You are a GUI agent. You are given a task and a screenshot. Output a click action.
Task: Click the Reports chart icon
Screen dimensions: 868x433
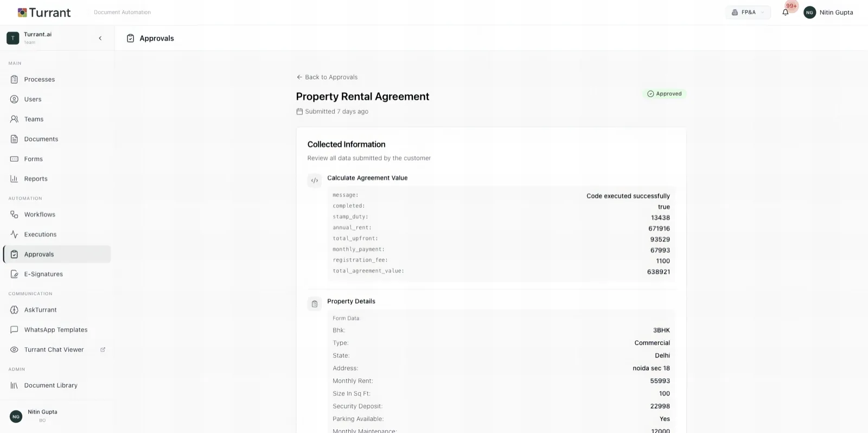coord(15,179)
